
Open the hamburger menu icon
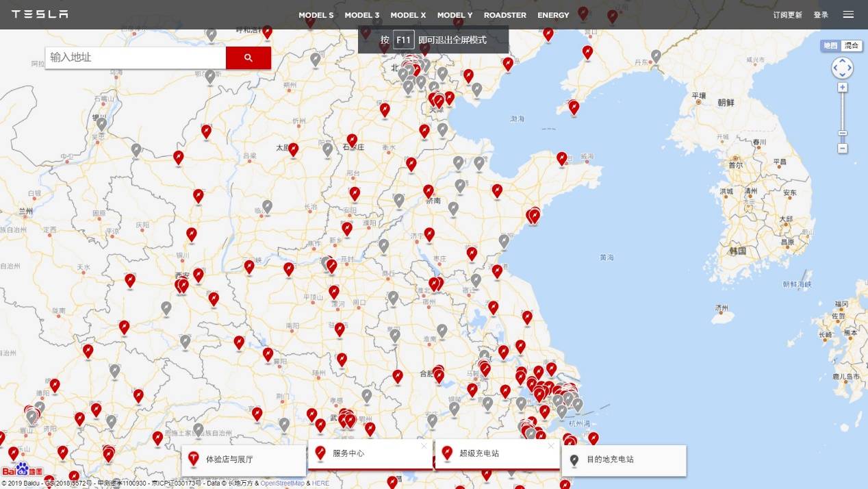(x=848, y=14)
